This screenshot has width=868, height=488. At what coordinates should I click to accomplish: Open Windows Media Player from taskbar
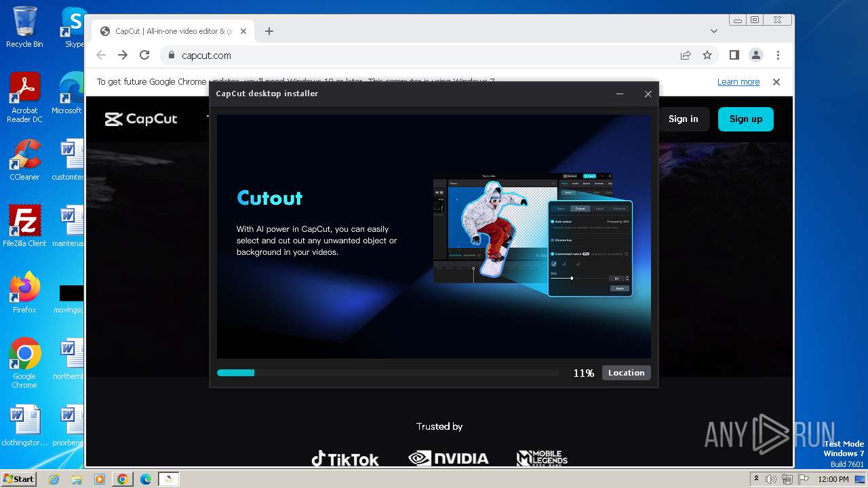point(100,479)
